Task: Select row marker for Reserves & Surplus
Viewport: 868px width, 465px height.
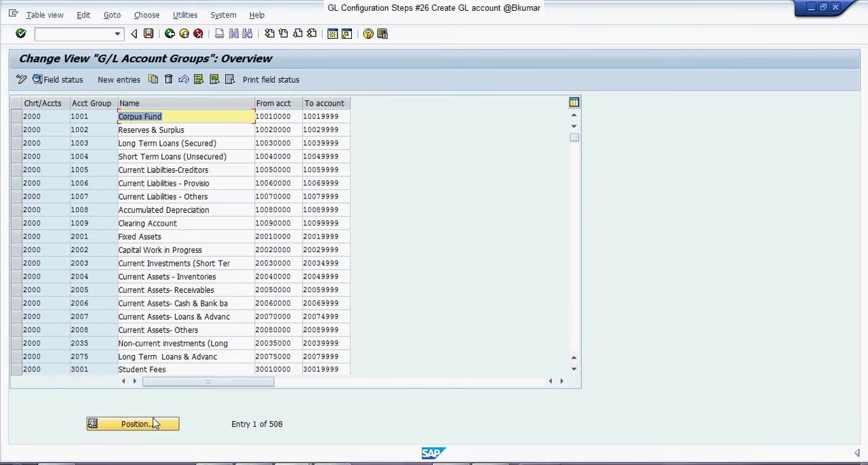Action: click(x=16, y=130)
